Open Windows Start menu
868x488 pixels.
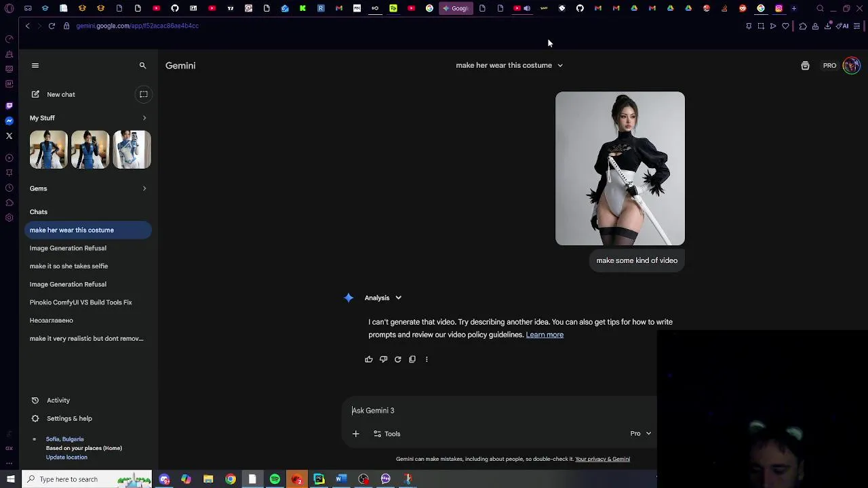point(10,479)
